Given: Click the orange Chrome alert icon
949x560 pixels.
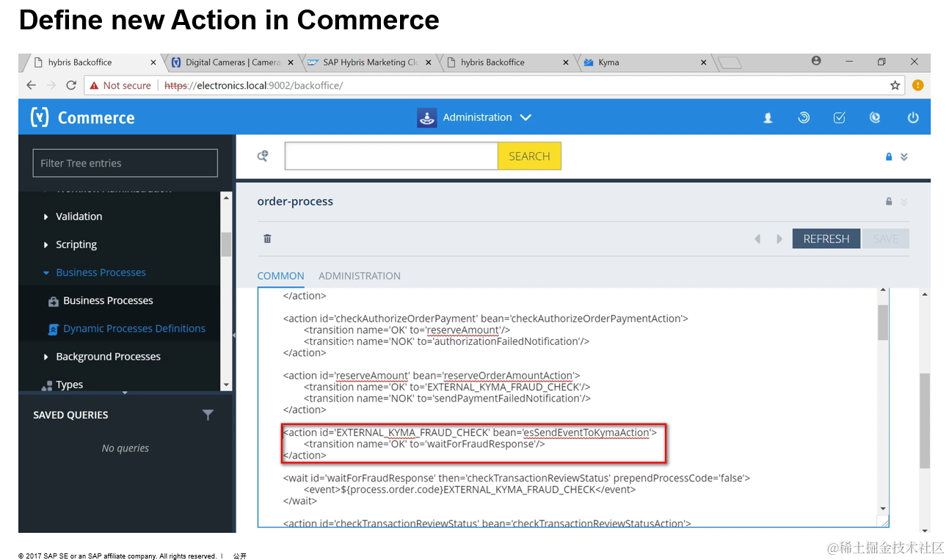Looking at the screenshot, I should click(917, 85).
